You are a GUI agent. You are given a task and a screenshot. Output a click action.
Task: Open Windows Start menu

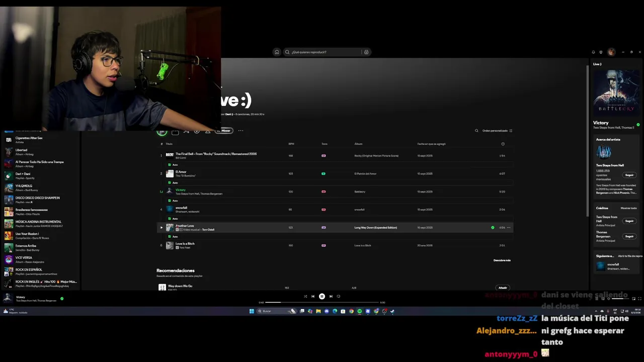click(x=252, y=311)
